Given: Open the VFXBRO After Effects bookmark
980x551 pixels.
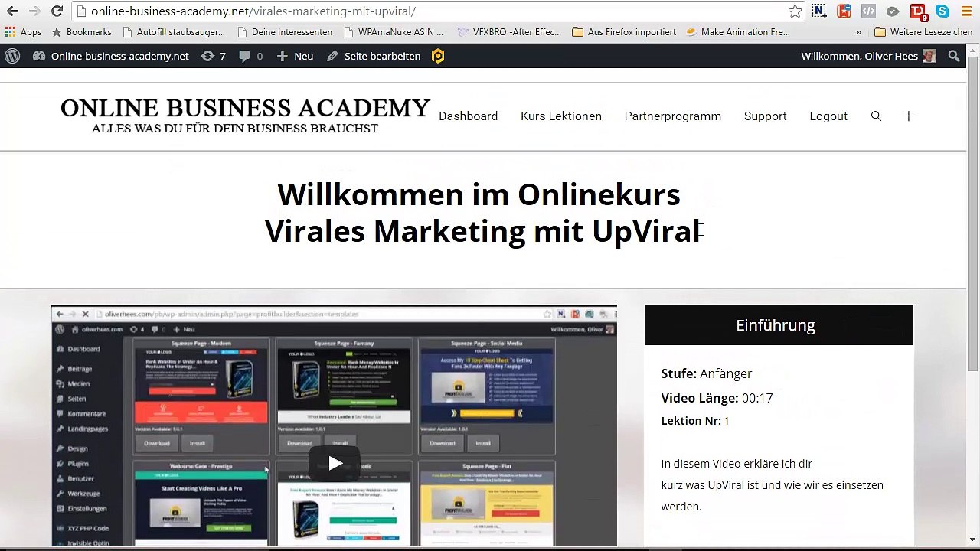Looking at the screenshot, I should (x=509, y=32).
